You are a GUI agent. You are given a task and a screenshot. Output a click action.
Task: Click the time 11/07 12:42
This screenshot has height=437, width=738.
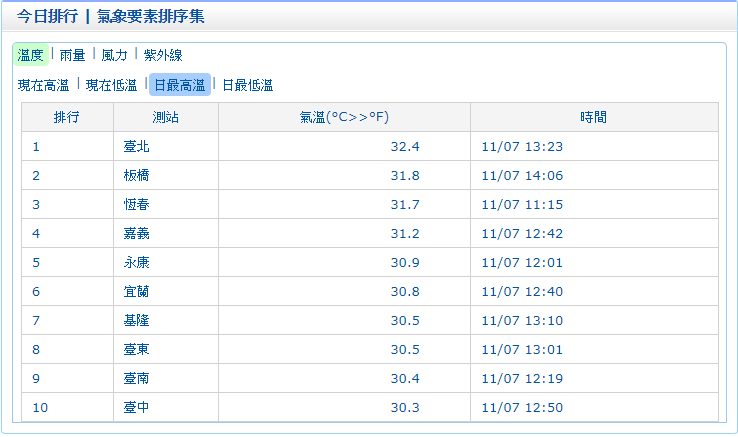pyautogui.click(x=522, y=234)
